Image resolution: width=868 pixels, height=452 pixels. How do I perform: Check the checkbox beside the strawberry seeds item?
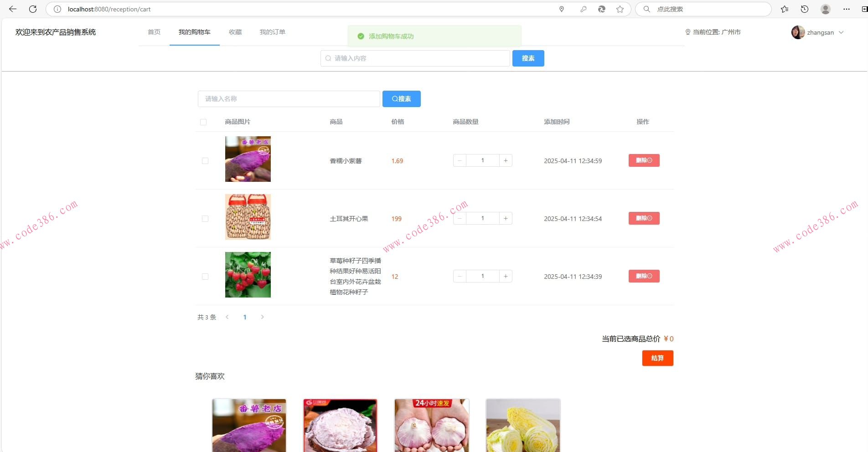[205, 276]
